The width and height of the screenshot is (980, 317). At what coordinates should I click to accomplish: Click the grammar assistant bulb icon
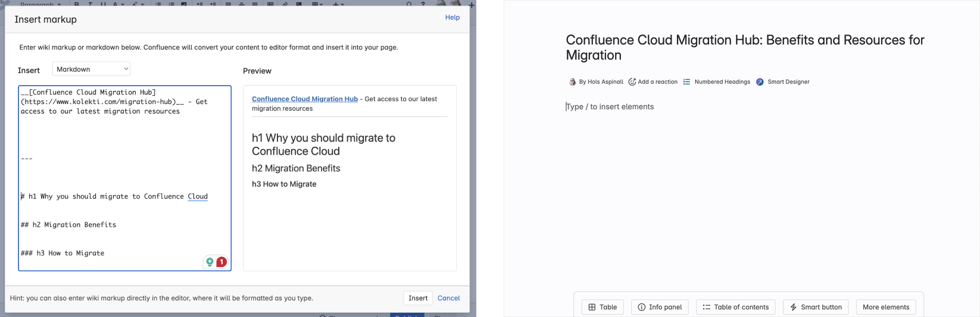pos(210,262)
